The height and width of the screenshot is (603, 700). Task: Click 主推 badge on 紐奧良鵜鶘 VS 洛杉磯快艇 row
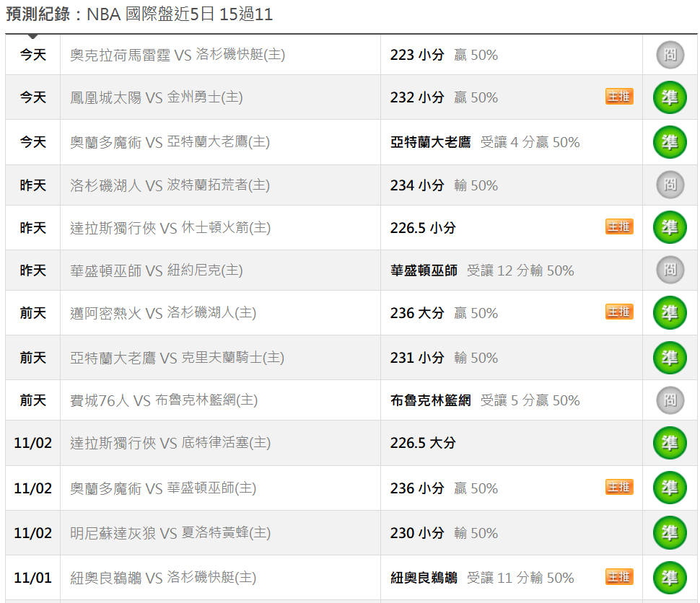pyautogui.click(x=619, y=576)
